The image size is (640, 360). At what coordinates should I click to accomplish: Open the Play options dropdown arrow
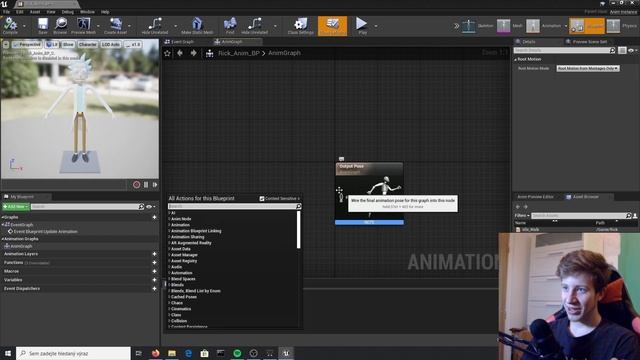pos(376,26)
